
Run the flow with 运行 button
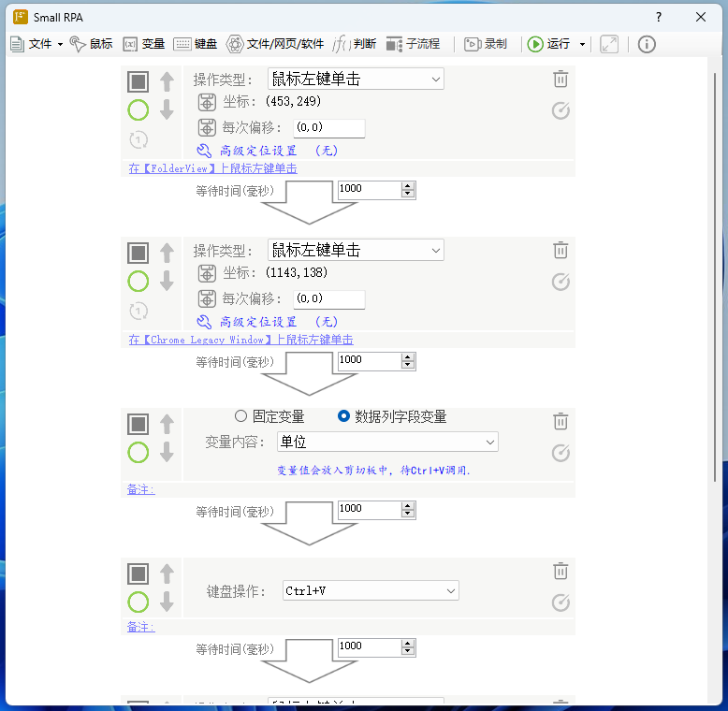[x=549, y=44]
